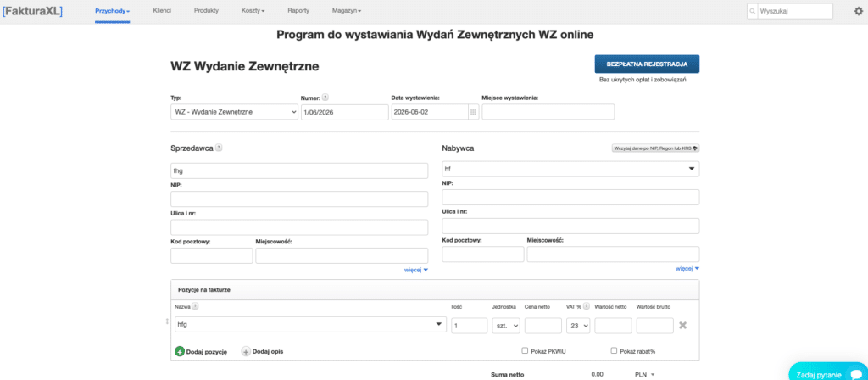868x380 pixels.
Task: Click the Nabywca Miejscowość field
Action: [614, 254]
